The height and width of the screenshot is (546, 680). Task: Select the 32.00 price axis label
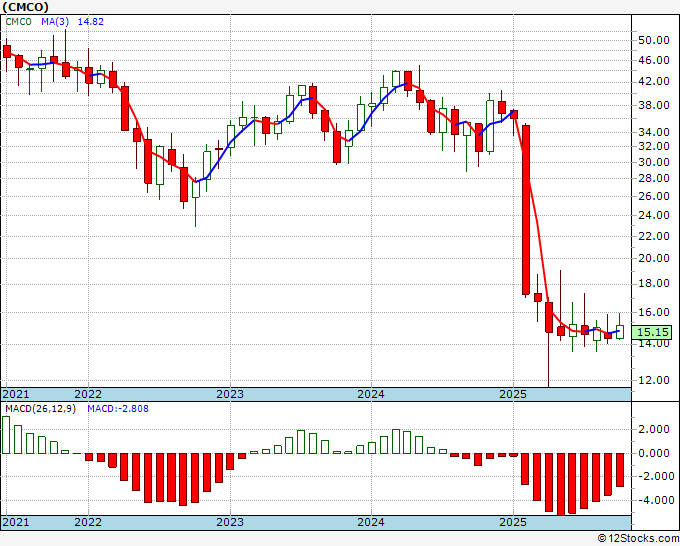point(654,147)
